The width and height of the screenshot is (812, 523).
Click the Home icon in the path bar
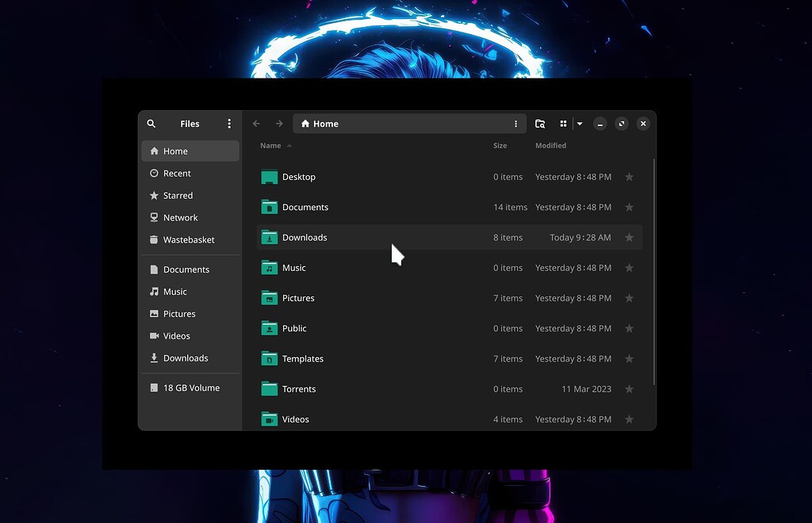[x=304, y=124]
